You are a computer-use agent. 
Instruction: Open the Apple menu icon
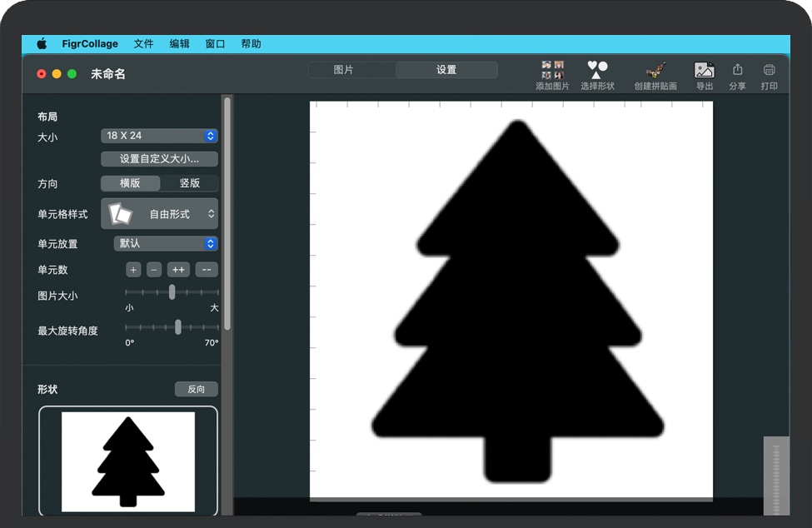(x=42, y=44)
